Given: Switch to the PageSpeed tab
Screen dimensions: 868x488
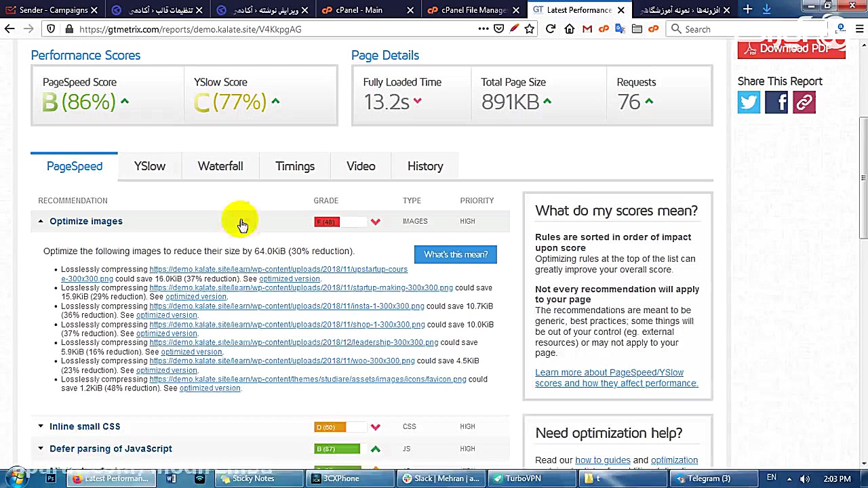Looking at the screenshot, I should 75,167.
